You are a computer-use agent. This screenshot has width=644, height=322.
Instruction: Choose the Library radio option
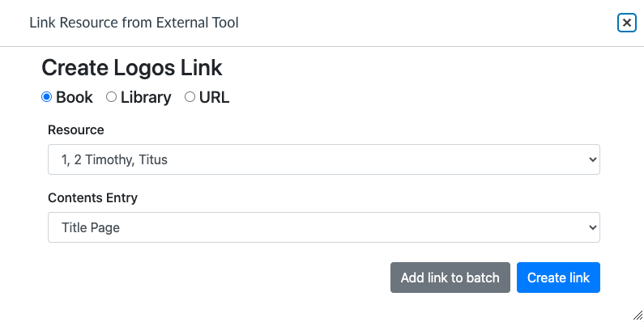click(x=111, y=97)
